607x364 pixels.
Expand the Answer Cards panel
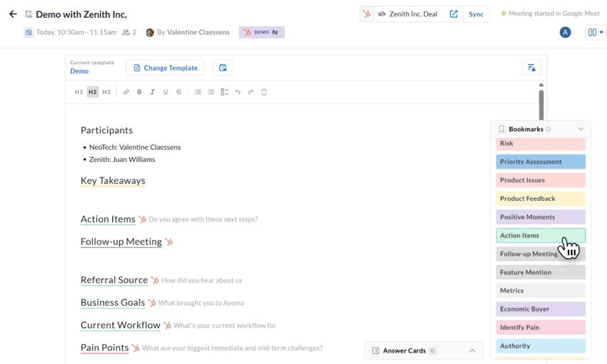tap(472, 351)
